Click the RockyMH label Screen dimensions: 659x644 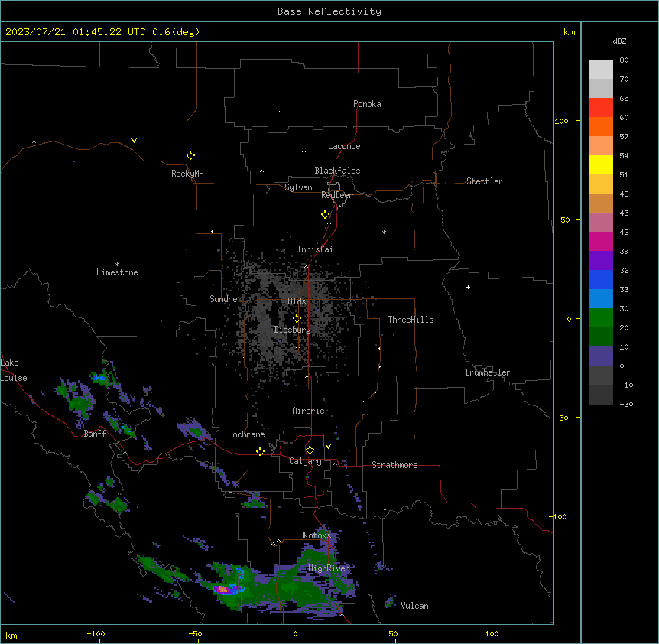pos(187,174)
